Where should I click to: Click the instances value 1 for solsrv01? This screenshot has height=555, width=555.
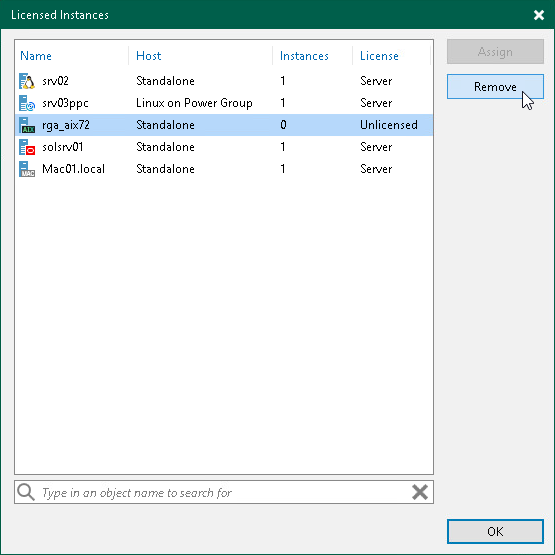[x=283, y=147]
